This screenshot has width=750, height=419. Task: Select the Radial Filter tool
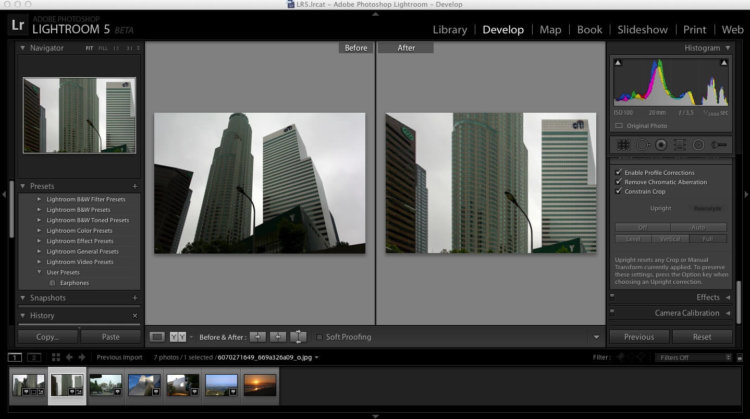pyautogui.click(x=698, y=144)
